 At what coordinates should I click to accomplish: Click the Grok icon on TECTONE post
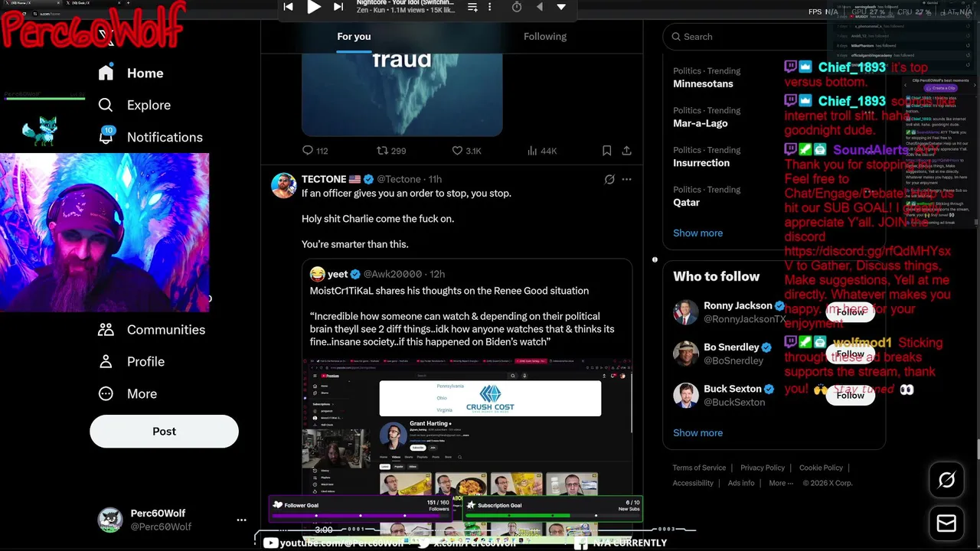(x=609, y=179)
